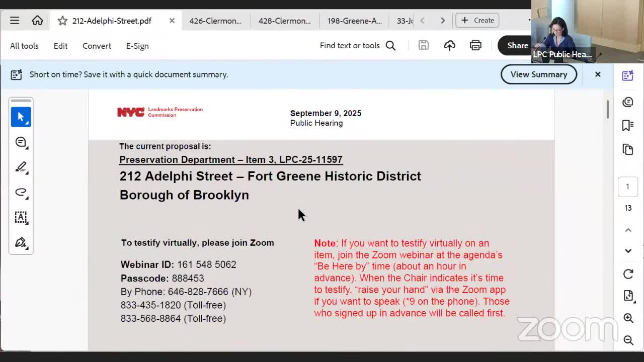Click 'The current proposal is:' text
This screenshot has height=362, width=644.
165,146
